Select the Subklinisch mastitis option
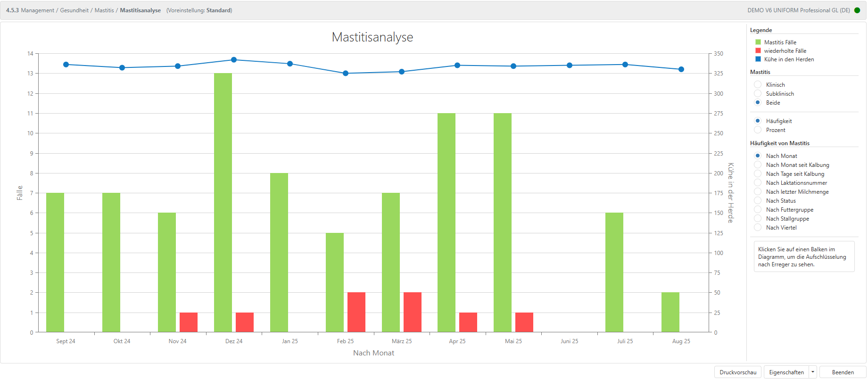The height and width of the screenshot is (379, 868). click(758, 94)
